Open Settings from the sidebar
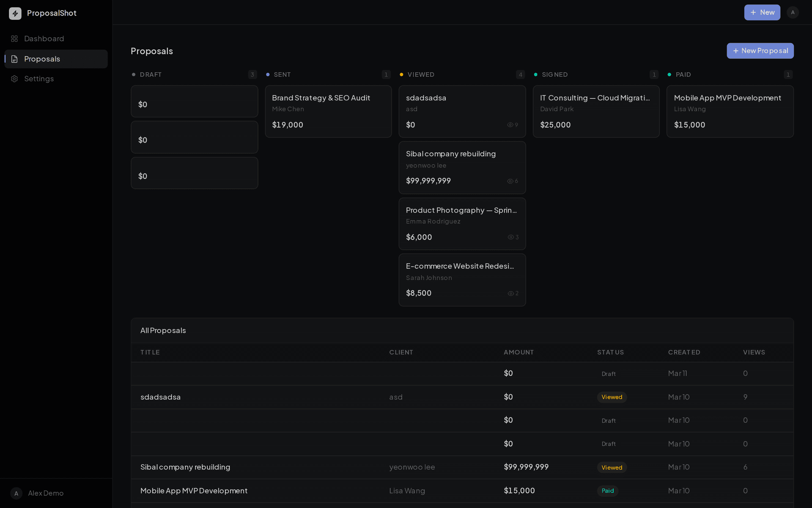812x508 pixels. coord(39,79)
